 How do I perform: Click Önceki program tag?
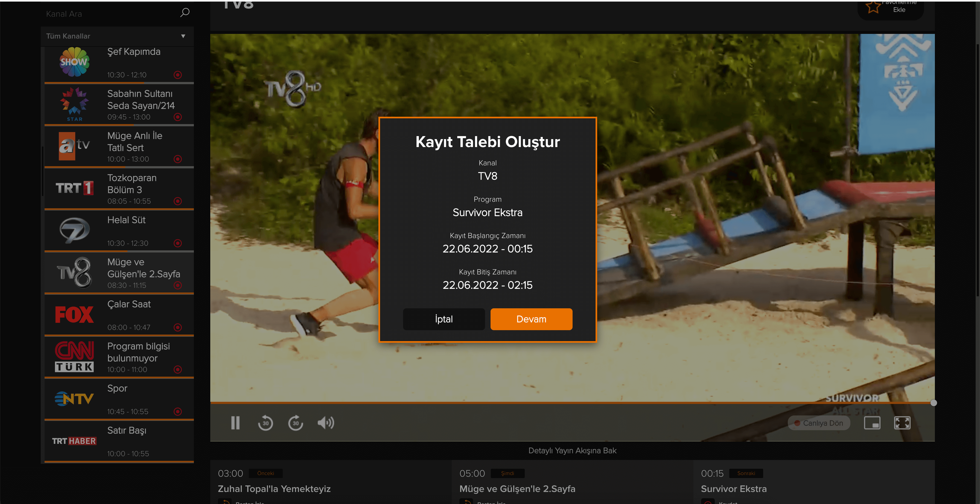tap(266, 473)
